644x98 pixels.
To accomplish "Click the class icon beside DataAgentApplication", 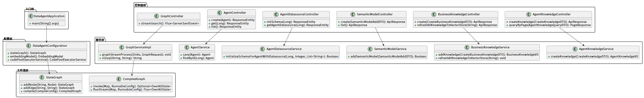I will pos(31,16).
